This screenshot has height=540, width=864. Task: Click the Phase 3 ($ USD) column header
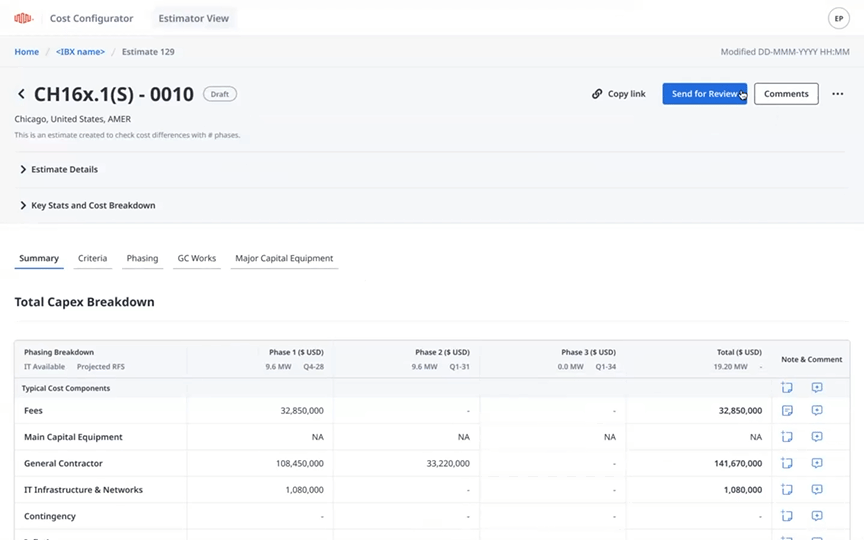click(588, 352)
